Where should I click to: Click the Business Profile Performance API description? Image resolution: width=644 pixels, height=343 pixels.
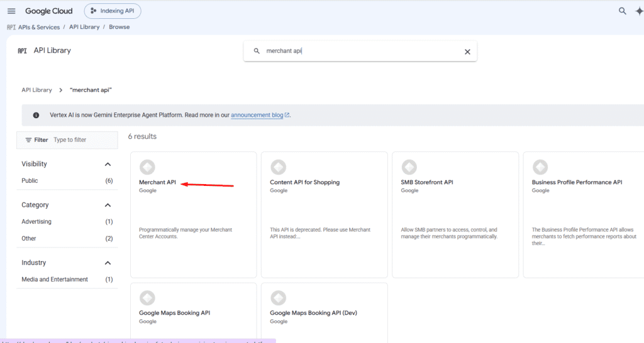click(584, 237)
